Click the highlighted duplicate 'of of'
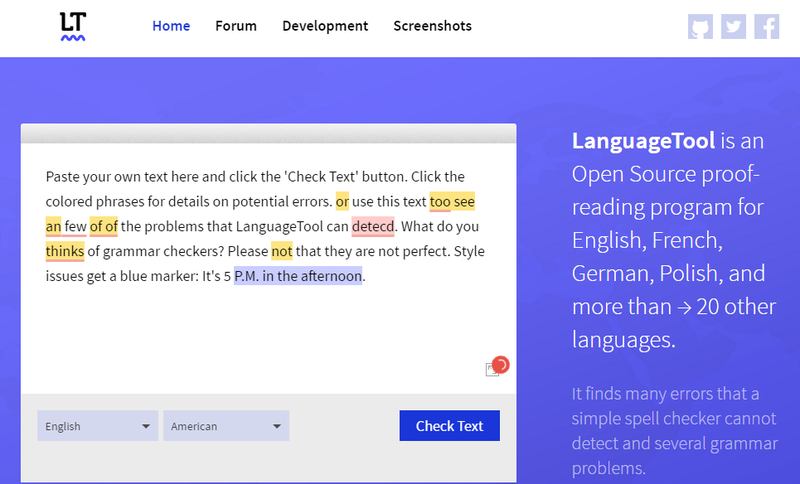 tap(103, 226)
